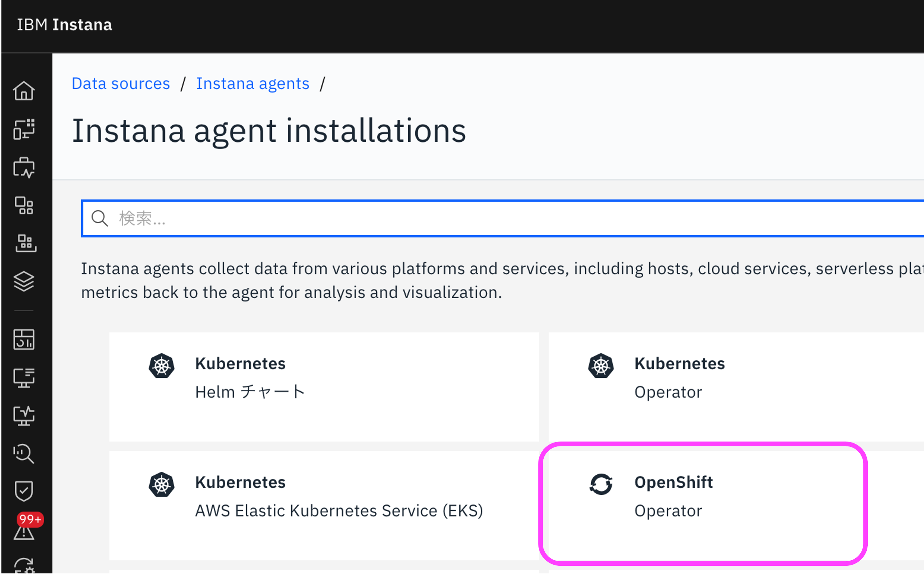Open the dashboard chart icon below divider

pyautogui.click(x=24, y=339)
